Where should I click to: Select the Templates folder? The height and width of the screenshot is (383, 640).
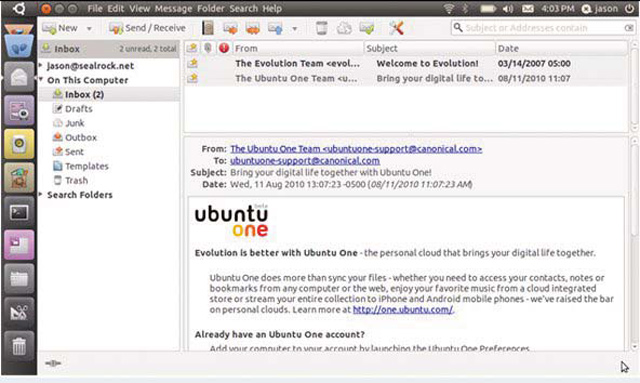(x=81, y=166)
